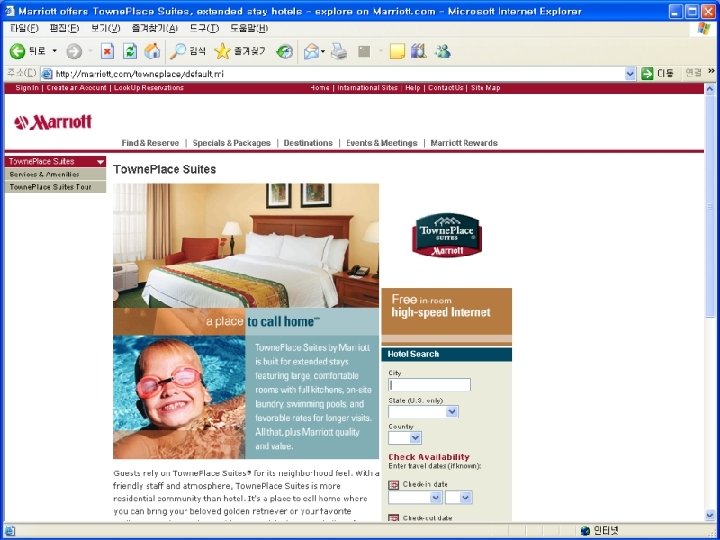720x540 pixels.
Task: Click the hotel bedroom photo
Action: tap(246, 246)
